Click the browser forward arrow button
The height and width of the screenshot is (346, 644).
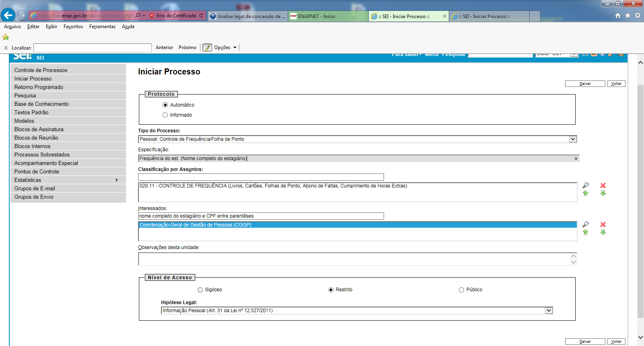tap(22, 15)
